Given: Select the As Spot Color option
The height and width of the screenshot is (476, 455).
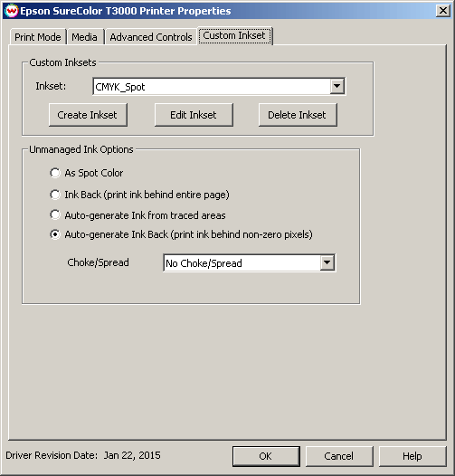Looking at the screenshot, I should (87, 173).
